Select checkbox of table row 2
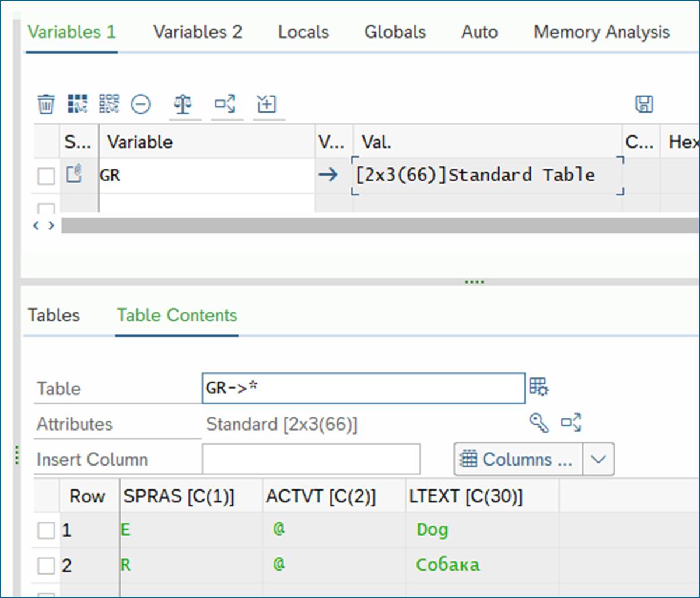 [46, 565]
